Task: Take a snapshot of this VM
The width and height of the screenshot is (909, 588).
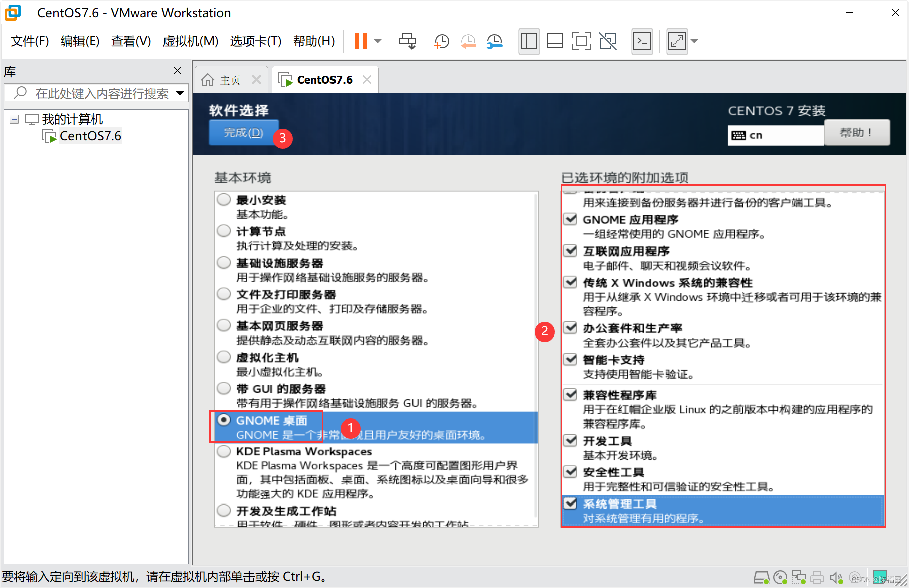Action: pos(441,41)
